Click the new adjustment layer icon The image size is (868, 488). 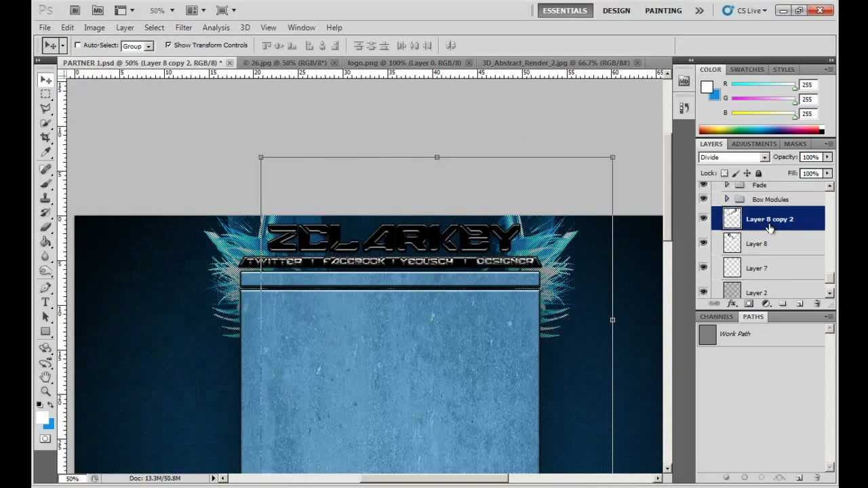[x=766, y=304]
